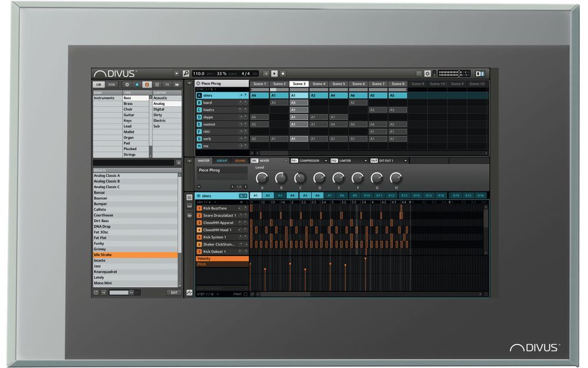Image resolution: width=588 pixels, height=368 pixels.
Task: Switch browser to LIB tab
Action: [99, 84]
